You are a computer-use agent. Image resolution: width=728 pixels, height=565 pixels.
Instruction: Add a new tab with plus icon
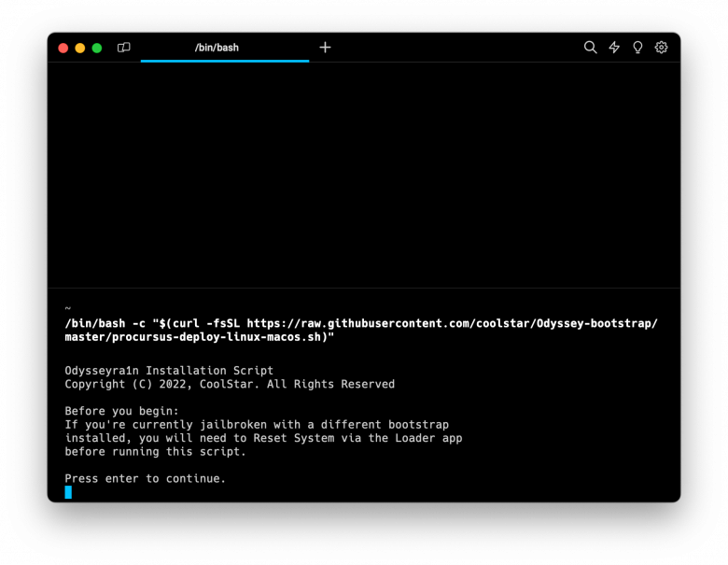pos(325,48)
